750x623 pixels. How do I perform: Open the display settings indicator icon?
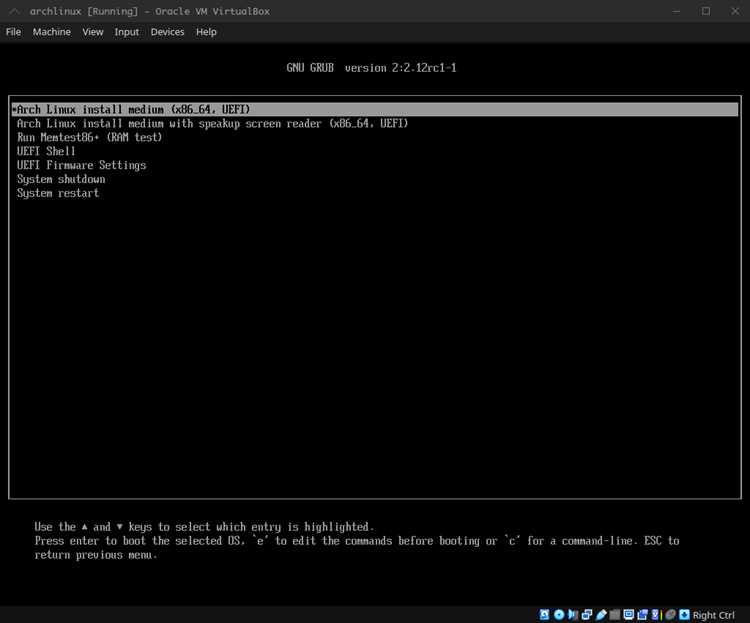click(x=629, y=614)
